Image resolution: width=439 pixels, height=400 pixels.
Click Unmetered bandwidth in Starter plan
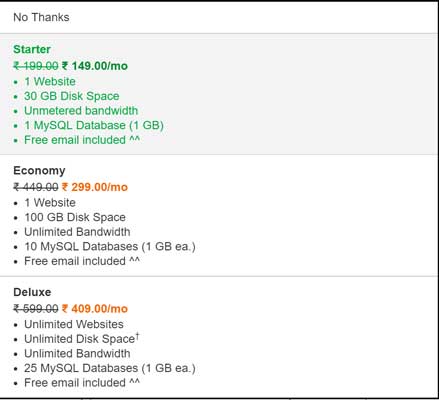pyautogui.click(x=81, y=111)
